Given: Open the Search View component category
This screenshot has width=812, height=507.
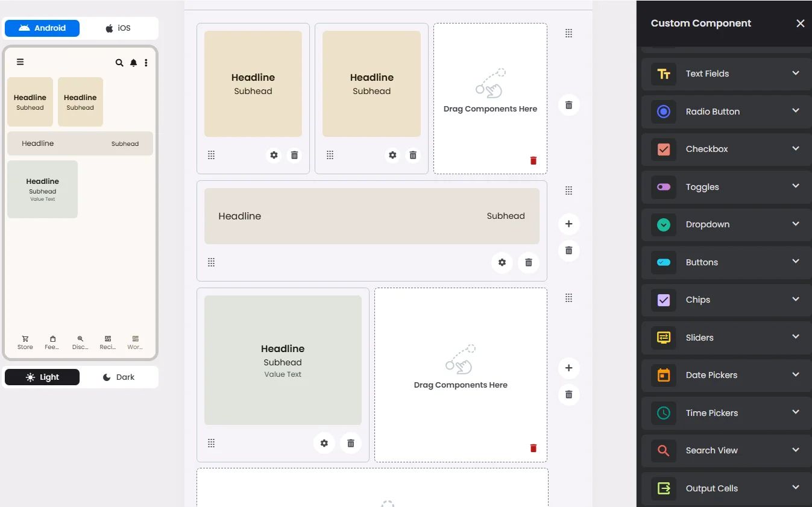Looking at the screenshot, I should (726, 450).
